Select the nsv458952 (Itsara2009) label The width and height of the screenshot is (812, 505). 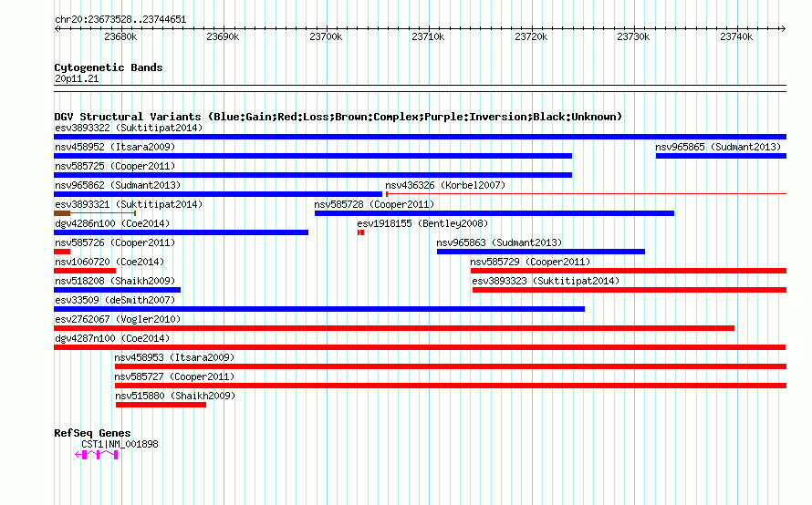(x=115, y=147)
